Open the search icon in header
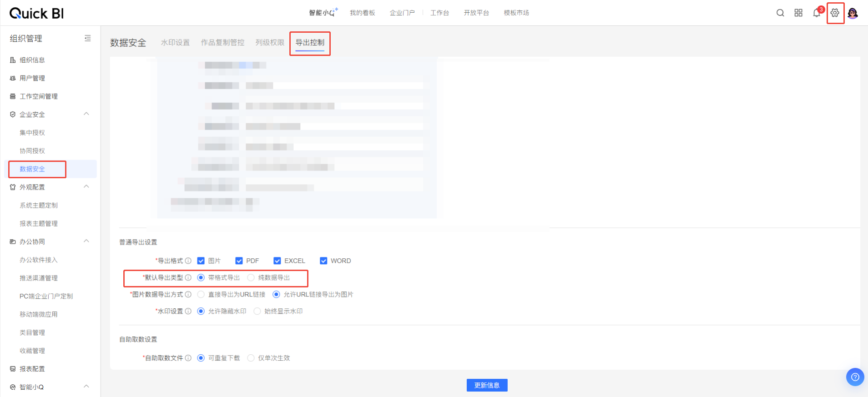The width and height of the screenshot is (868, 397). [x=780, y=13]
